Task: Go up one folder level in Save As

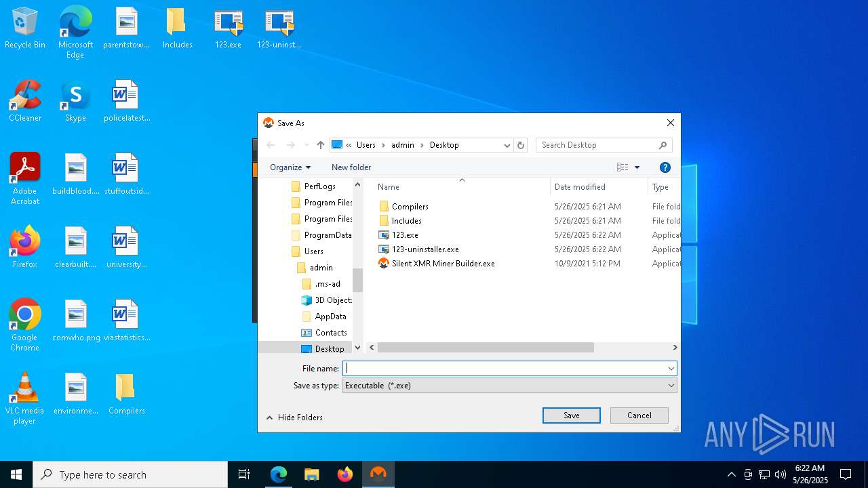Action: [x=321, y=145]
